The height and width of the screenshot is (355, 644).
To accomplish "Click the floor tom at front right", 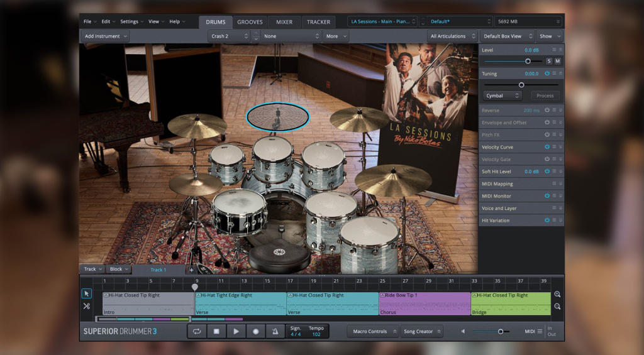I will (x=369, y=244).
